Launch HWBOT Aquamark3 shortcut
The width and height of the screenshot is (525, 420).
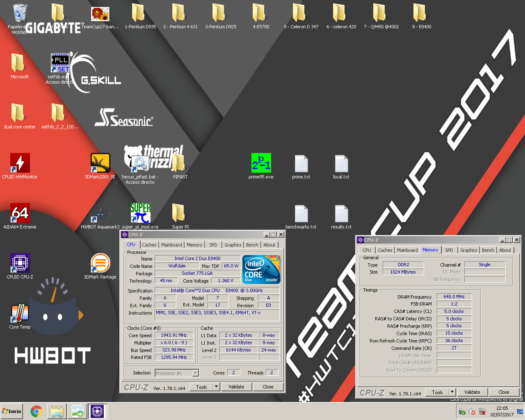[100, 214]
